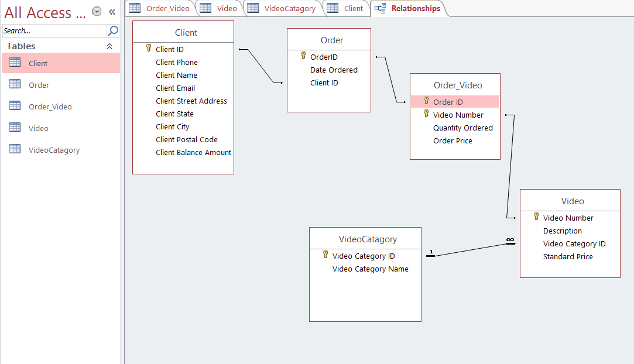Click the Client table icon in sidebar
The image size is (634, 364).
coord(15,63)
